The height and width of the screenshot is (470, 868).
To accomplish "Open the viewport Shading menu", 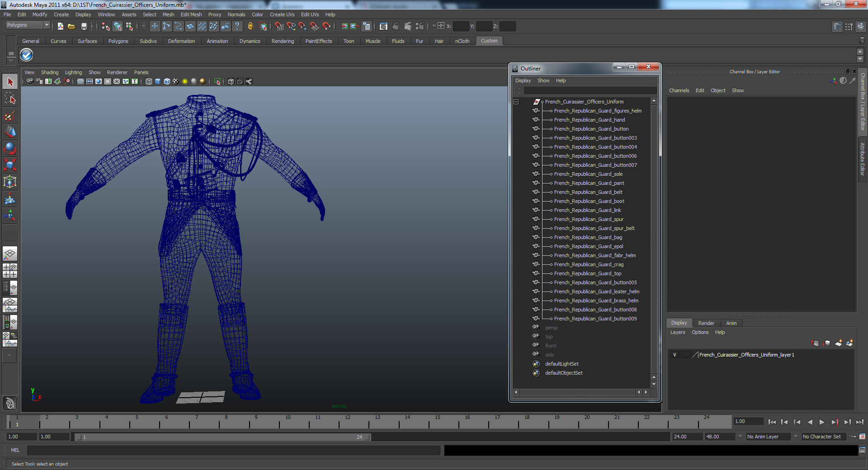I will pyautogui.click(x=50, y=72).
